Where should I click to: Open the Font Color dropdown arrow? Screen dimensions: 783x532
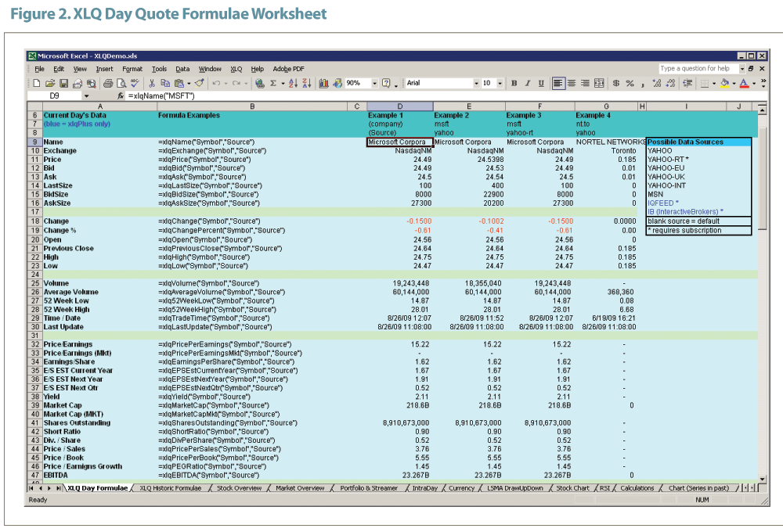tap(754, 84)
